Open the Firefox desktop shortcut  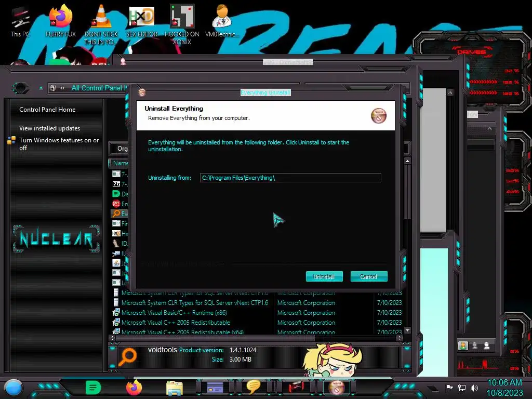point(61,21)
